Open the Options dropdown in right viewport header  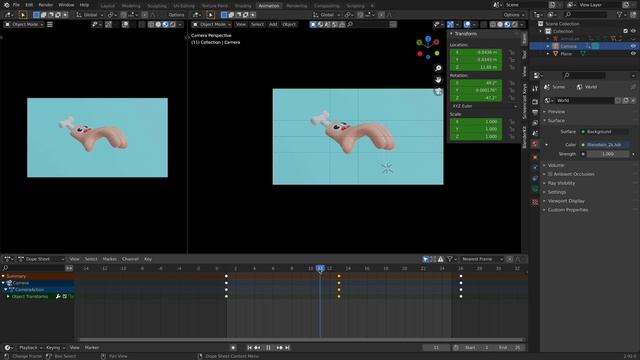[x=513, y=15]
